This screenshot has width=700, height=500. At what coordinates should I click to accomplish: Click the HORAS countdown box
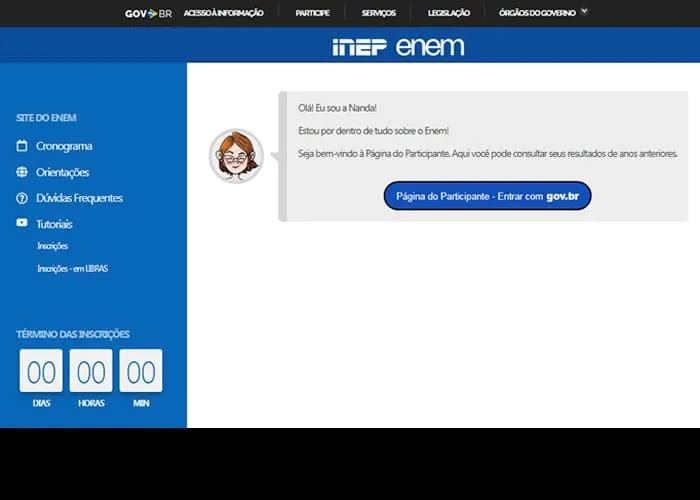(91, 371)
